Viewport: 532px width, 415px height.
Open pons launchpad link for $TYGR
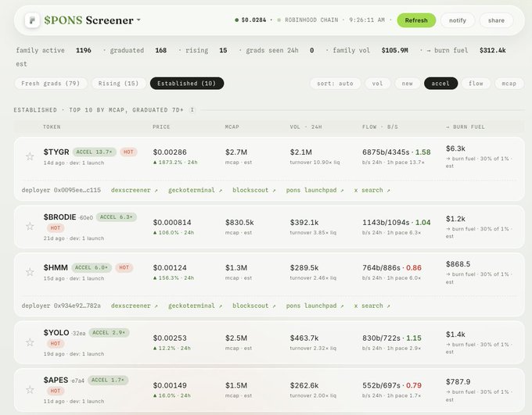coord(315,190)
